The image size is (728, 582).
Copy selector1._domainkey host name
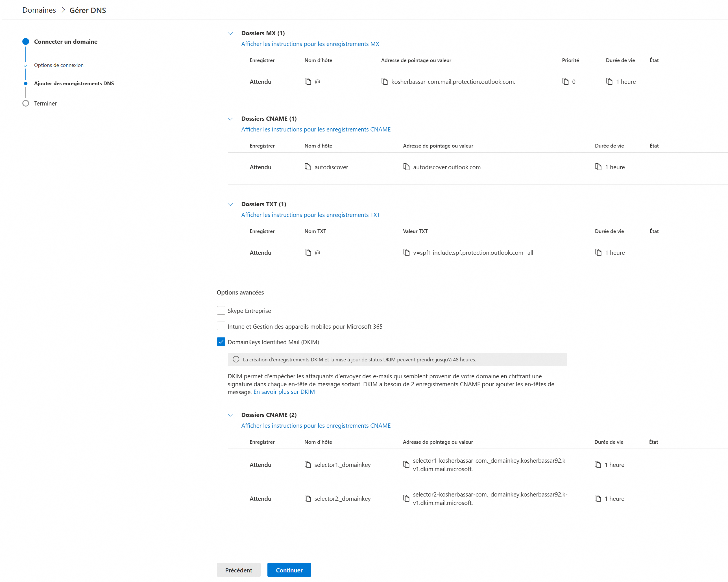307,465
